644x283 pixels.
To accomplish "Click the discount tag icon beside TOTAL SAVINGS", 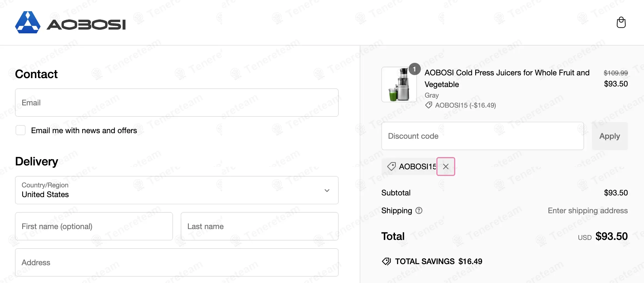I will (x=386, y=261).
